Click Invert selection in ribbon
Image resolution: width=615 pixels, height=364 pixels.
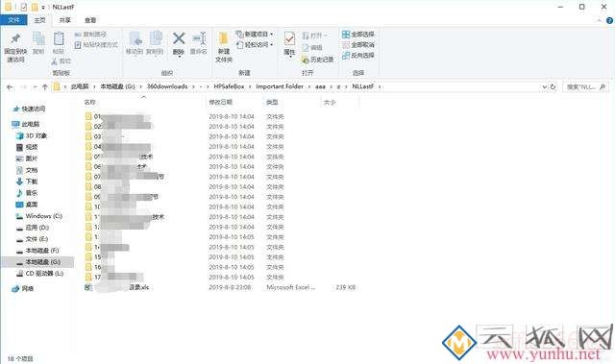(358, 56)
